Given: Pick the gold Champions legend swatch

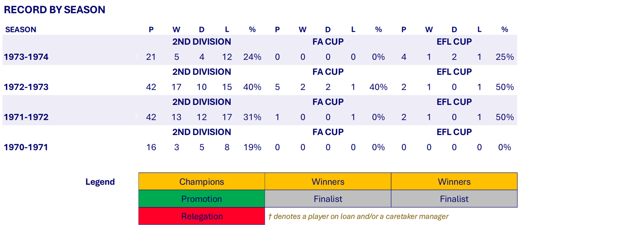Looking at the screenshot, I should click(201, 182).
